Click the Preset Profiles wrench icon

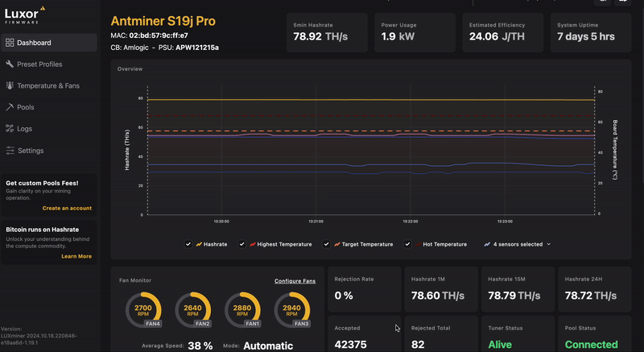[x=10, y=64]
